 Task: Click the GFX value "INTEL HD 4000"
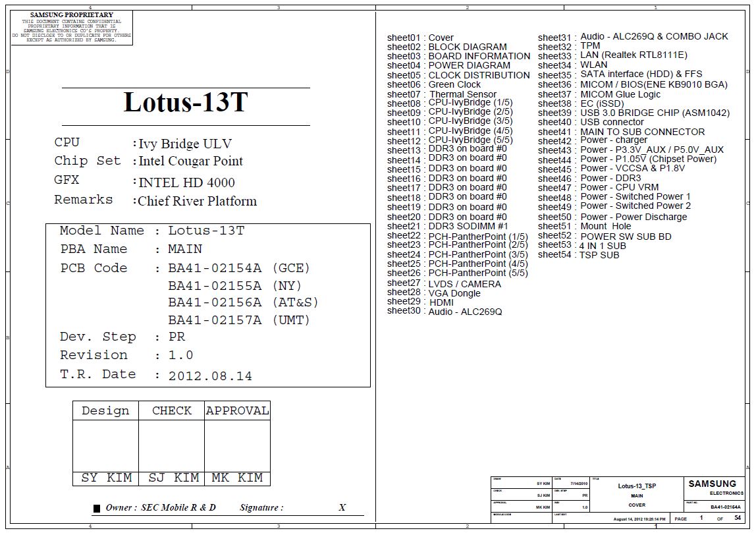(186, 183)
